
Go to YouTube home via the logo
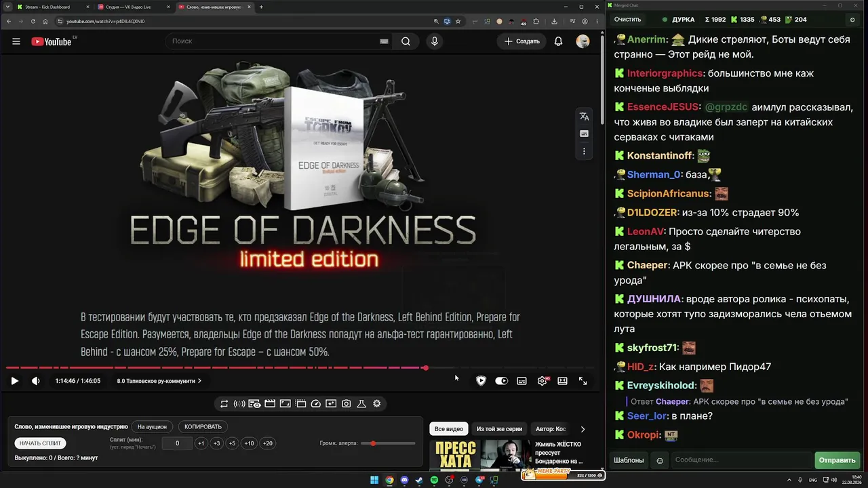tap(51, 41)
